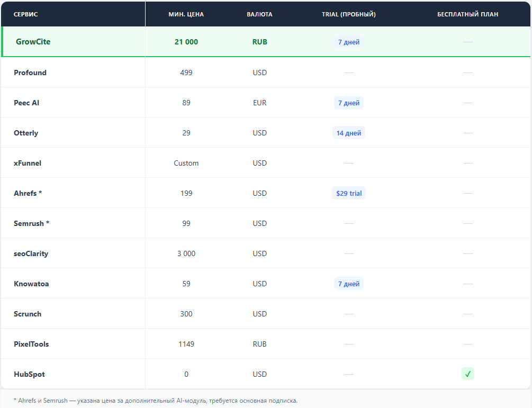Click the 'МИН. ЦЕНА' column header
This screenshot has width=532, height=408.
[x=186, y=14]
